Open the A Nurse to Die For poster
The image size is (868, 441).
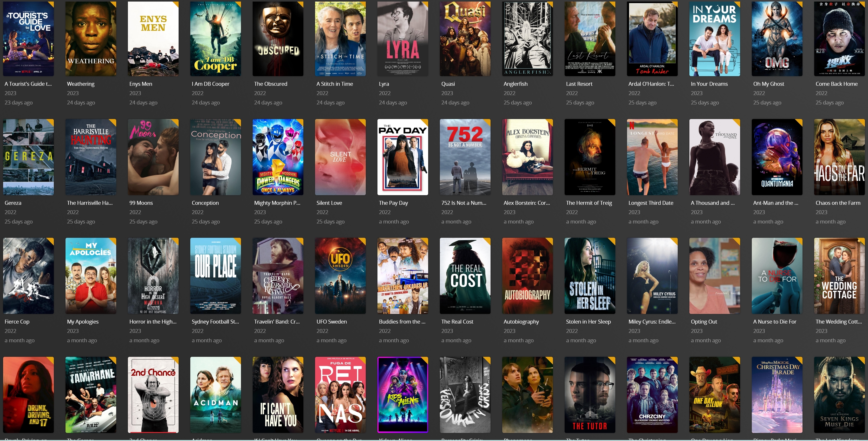(777, 276)
